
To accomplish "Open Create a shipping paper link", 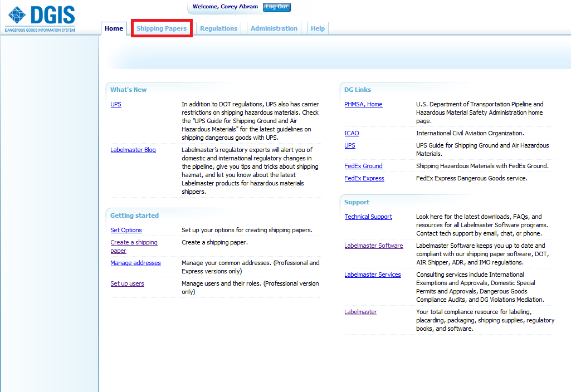I will point(134,243).
